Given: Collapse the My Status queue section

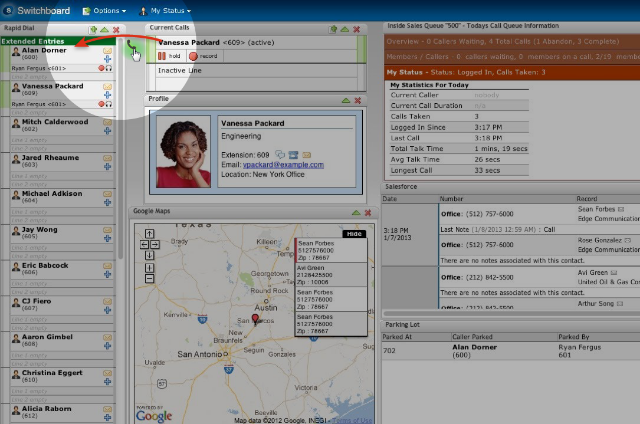Looking at the screenshot, I should (512, 72).
